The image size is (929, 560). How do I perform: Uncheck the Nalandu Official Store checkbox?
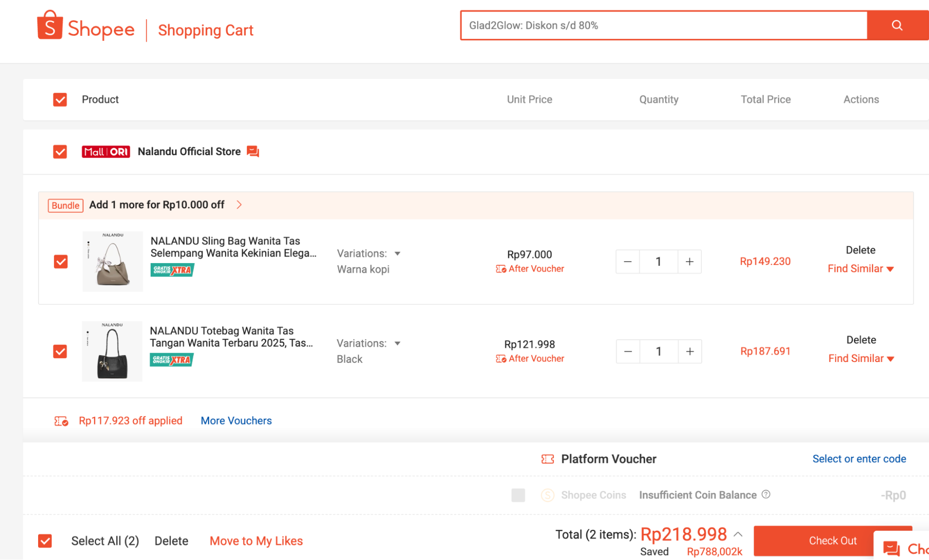pos(60,152)
